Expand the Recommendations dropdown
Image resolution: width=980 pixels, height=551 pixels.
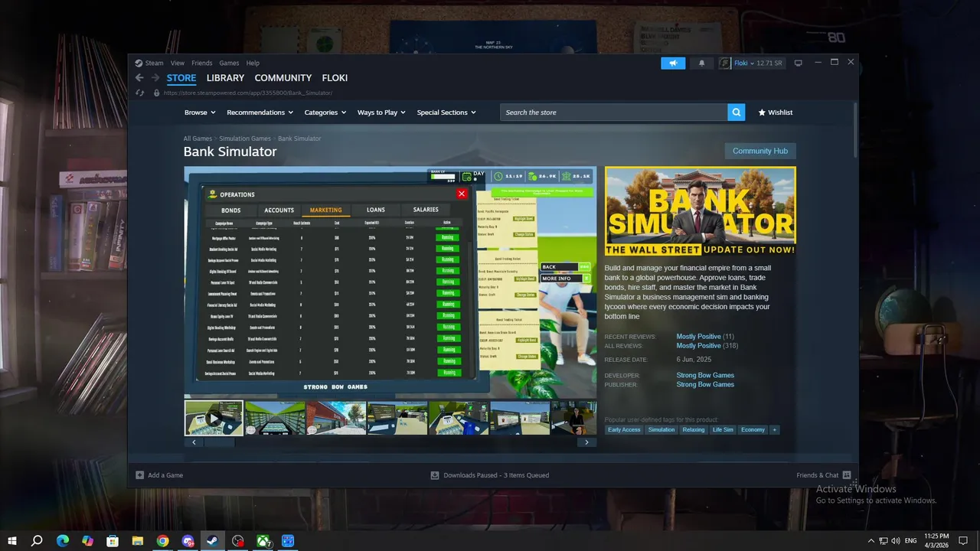pyautogui.click(x=260, y=112)
